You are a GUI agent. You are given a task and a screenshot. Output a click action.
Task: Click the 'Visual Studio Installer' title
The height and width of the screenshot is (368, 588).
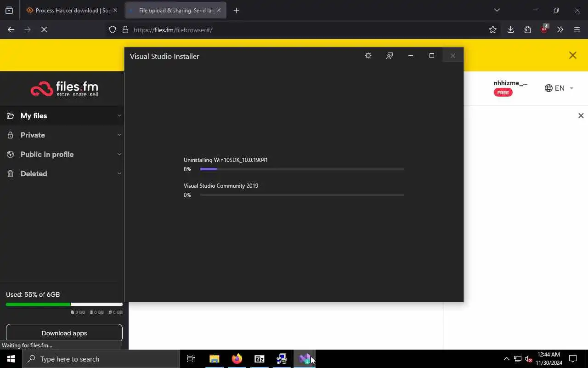pos(164,56)
